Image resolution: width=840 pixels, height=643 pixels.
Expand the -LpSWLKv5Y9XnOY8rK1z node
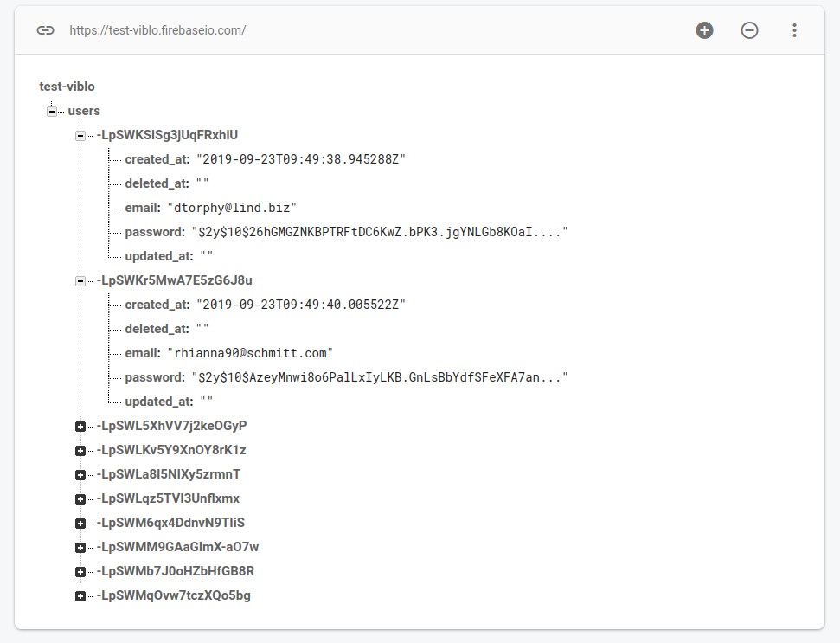point(80,451)
